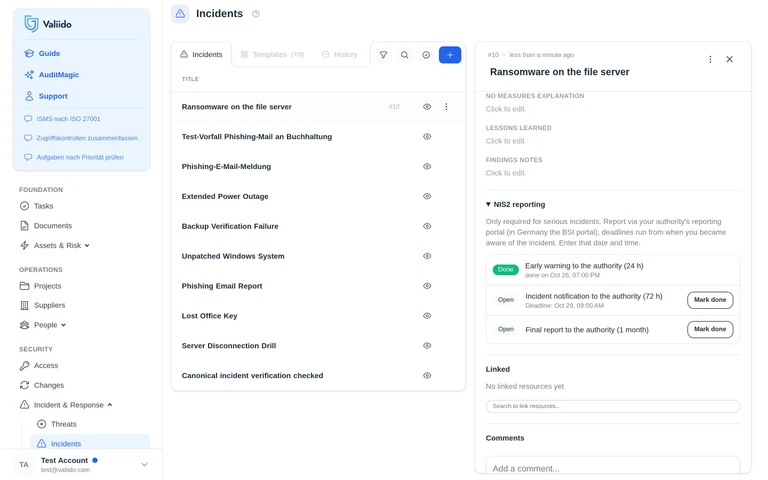Click the search to link resources field
The width and height of the screenshot is (768, 480).
(613, 406)
